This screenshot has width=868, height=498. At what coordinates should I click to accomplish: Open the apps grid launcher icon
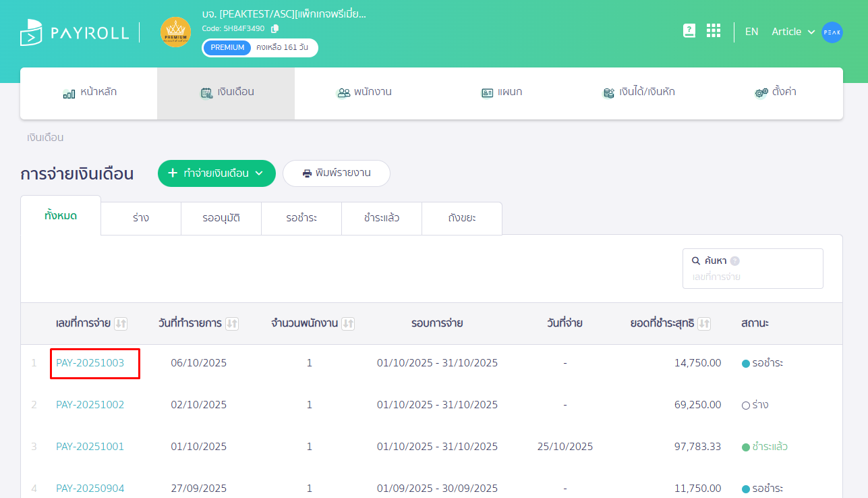tap(714, 31)
